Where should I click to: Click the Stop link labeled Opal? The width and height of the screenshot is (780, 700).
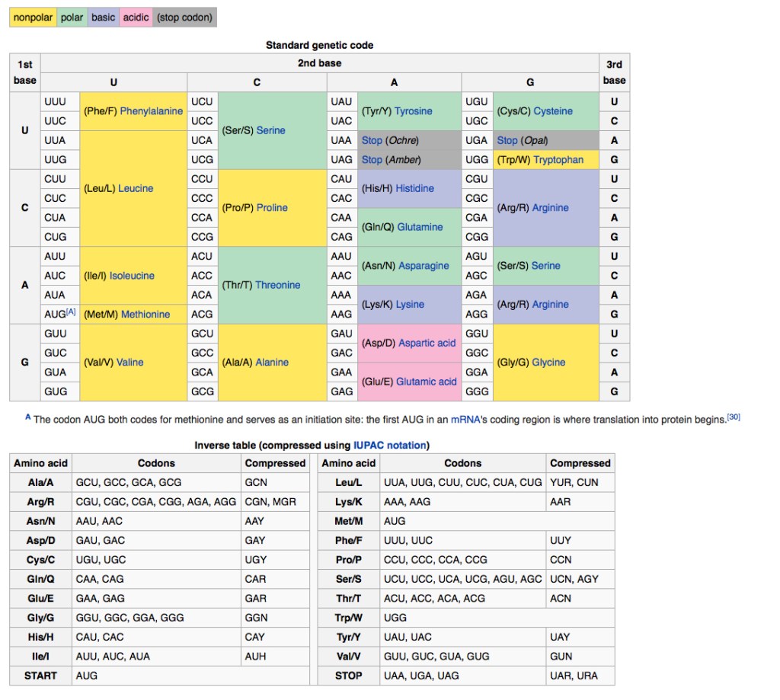(x=507, y=141)
